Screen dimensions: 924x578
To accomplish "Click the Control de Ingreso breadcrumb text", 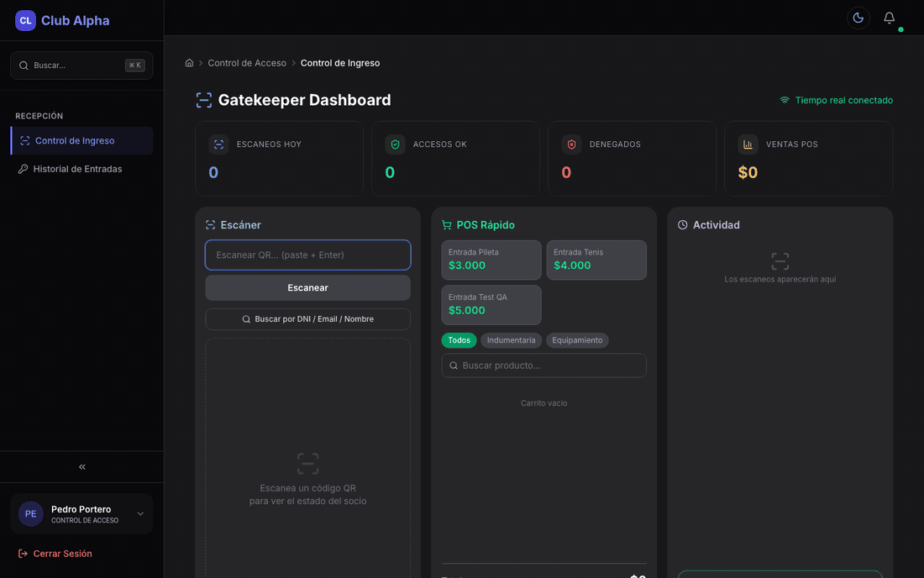I will [x=340, y=63].
